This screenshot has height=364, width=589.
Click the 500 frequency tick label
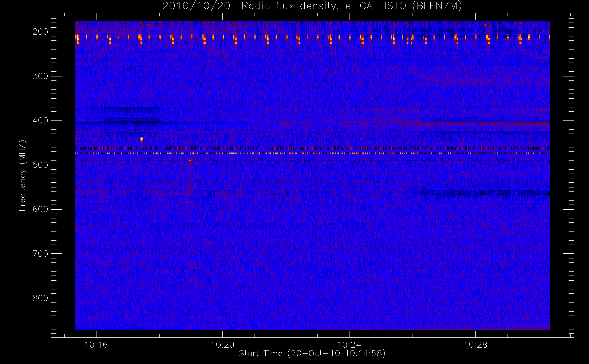40,165
